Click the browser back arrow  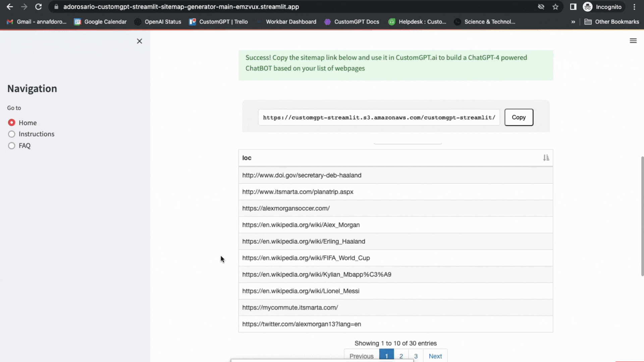point(10,7)
